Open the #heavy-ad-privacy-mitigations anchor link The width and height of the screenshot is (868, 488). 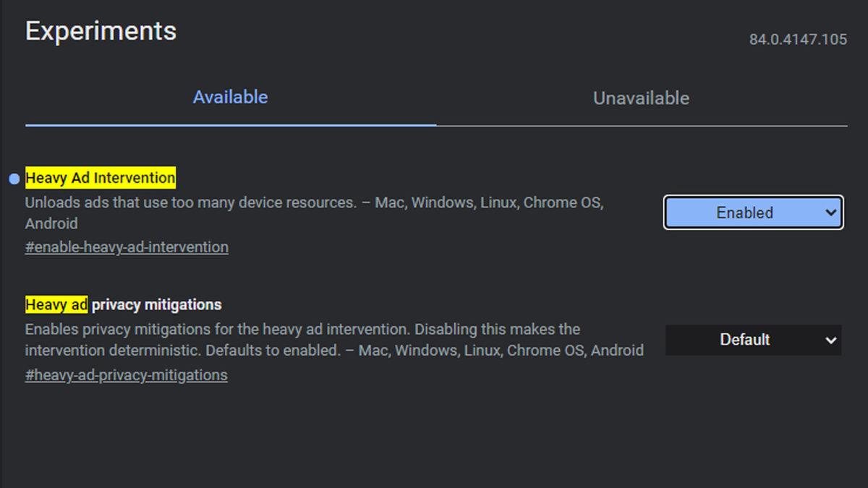tap(126, 375)
